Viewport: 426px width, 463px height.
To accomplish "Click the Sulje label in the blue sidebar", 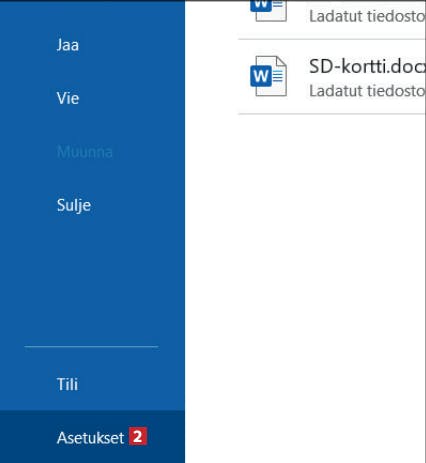I will pos(74,205).
